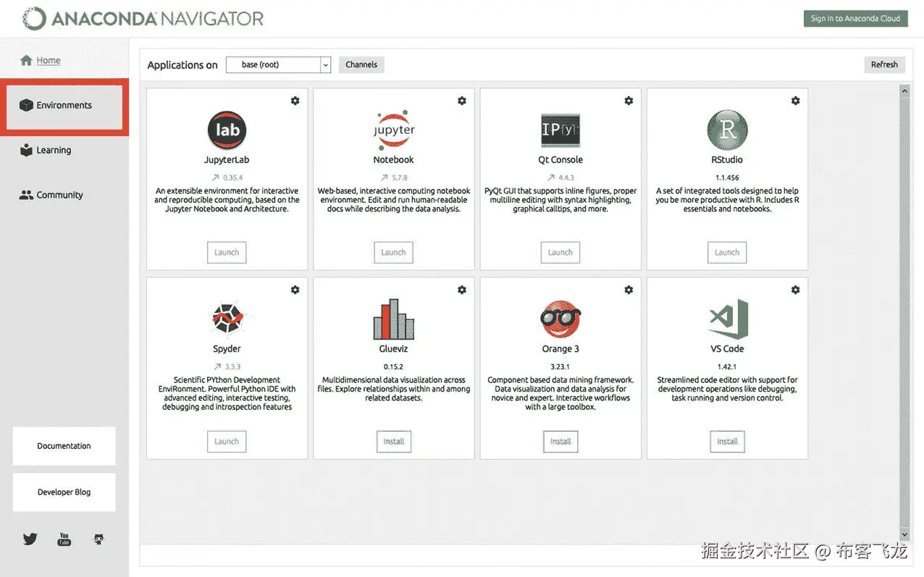Click the RStudio logo
Viewport: 924px width, 577px height.
tap(727, 130)
